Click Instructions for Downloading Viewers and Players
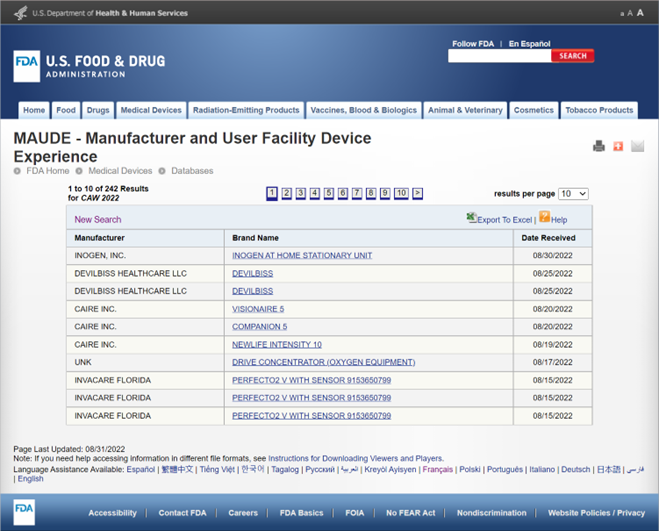This screenshot has height=531, width=659. [356, 458]
